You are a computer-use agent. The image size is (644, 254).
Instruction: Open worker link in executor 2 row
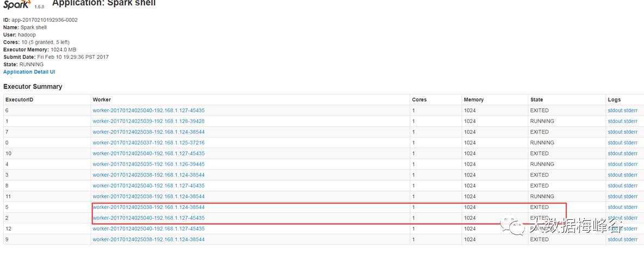pyautogui.click(x=149, y=218)
